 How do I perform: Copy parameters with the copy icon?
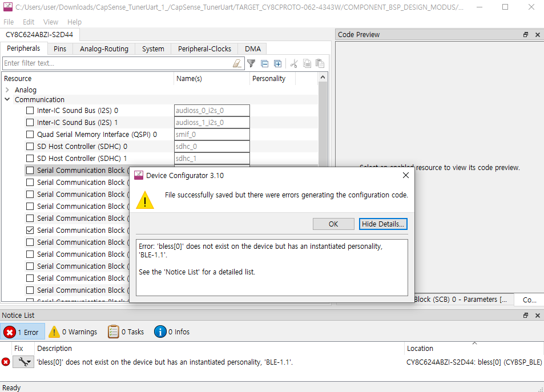tap(308, 63)
